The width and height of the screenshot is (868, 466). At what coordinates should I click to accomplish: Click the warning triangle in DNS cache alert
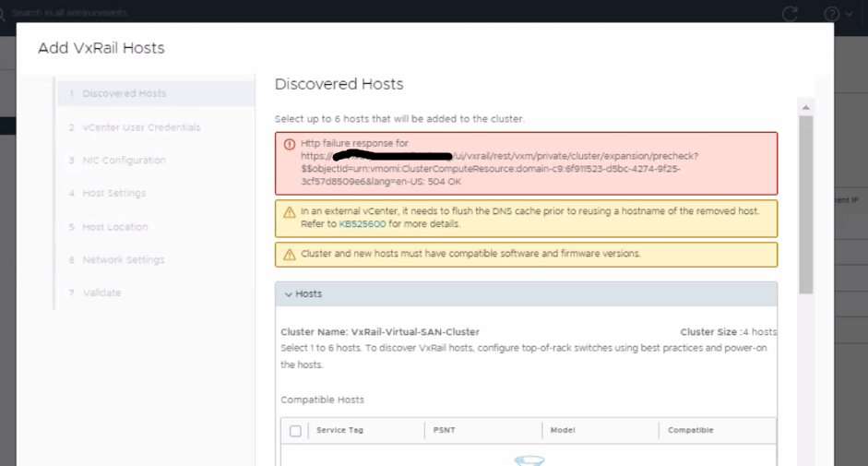pos(289,211)
